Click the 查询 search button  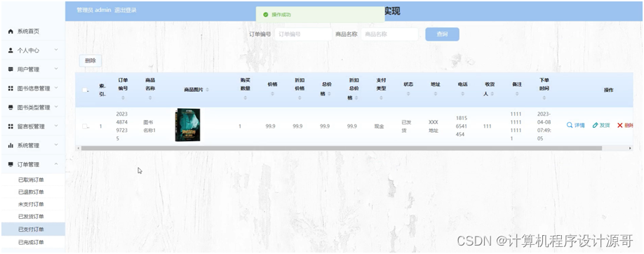coord(442,34)
